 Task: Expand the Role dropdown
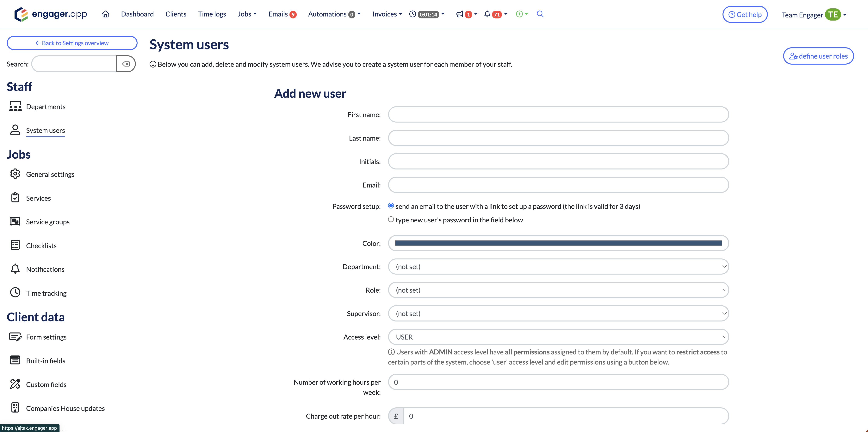pos(558,290)
